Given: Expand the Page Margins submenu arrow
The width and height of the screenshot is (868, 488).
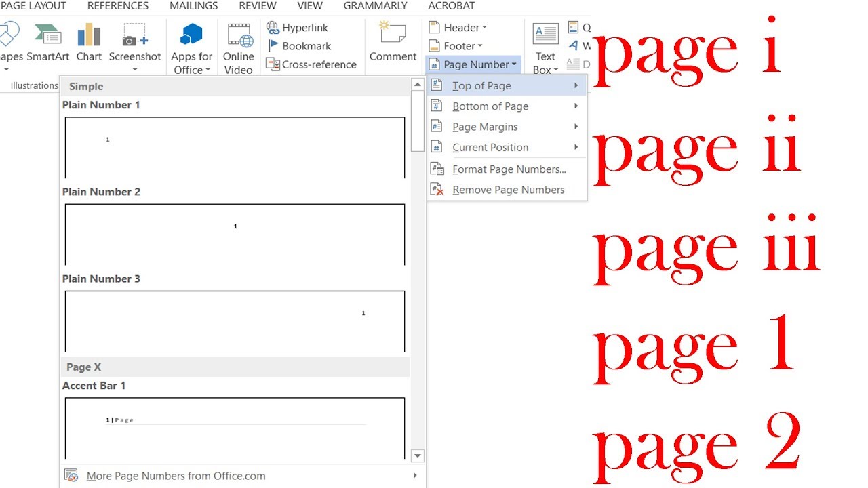Looking at the screenshot, I should click(x=576, y=127).
